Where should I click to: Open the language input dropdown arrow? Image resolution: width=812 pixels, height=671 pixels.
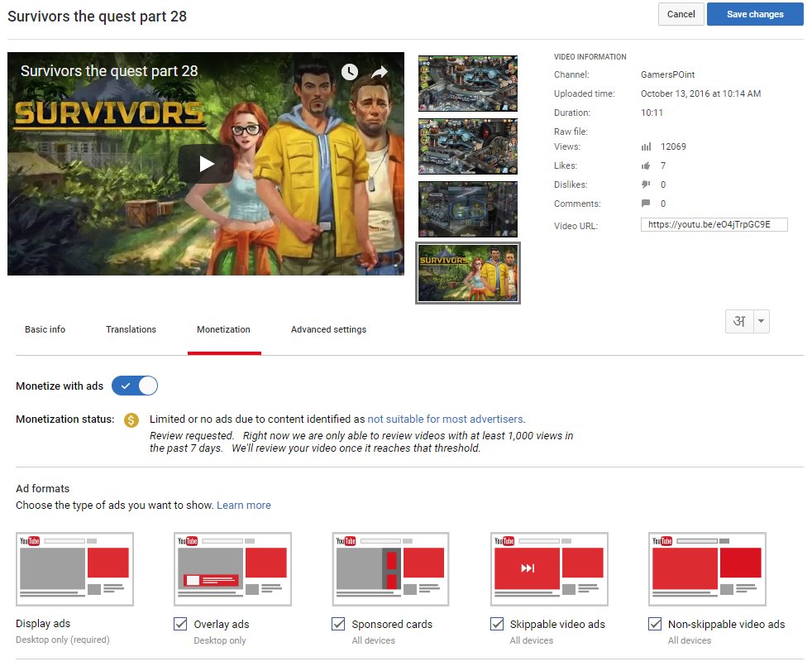click(762, 321)
